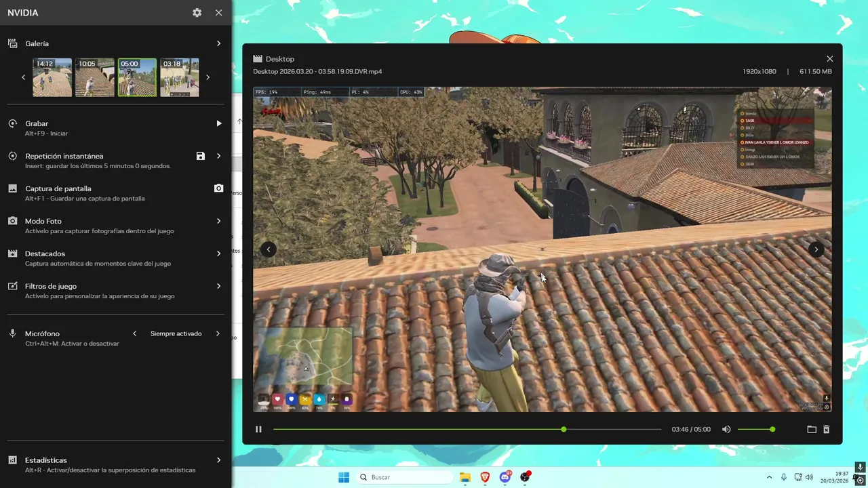Switch microphone mode with left arrow
The image size is (868, 488).
(x=134, y=333)
